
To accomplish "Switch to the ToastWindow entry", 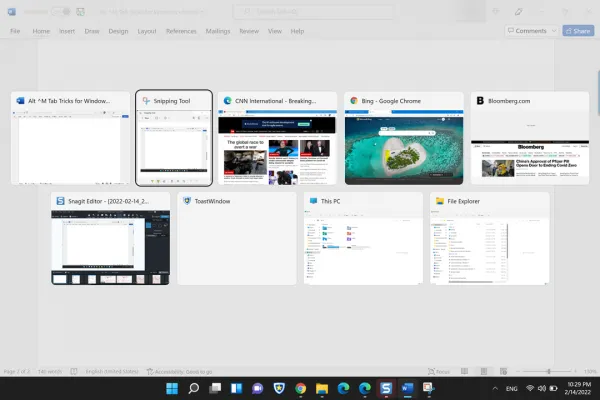I will tap(237, 238).
